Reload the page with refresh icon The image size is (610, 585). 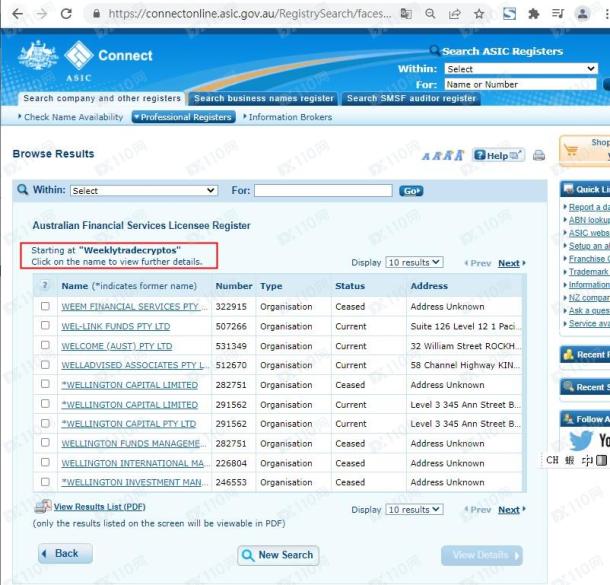click(66, 14)
